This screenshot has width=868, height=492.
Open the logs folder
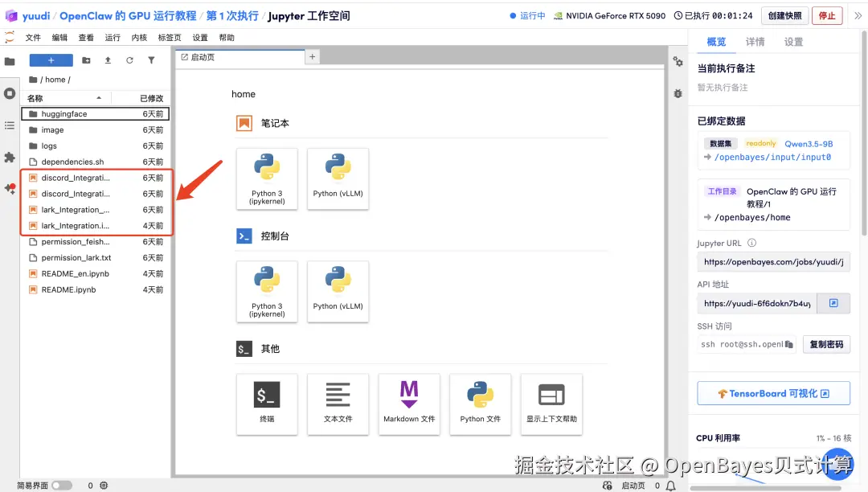tap(95, 146)
